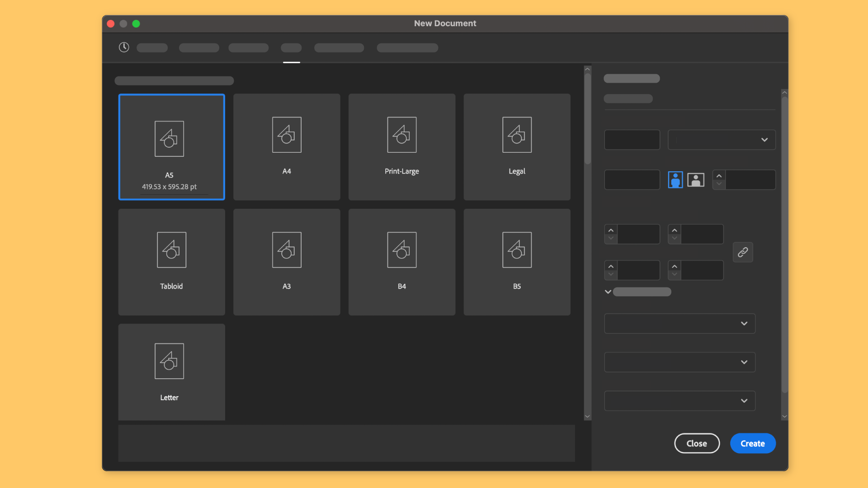The height and width of the screenshot is (488, 868).
Task: Click the Create button
Action: 753,443
